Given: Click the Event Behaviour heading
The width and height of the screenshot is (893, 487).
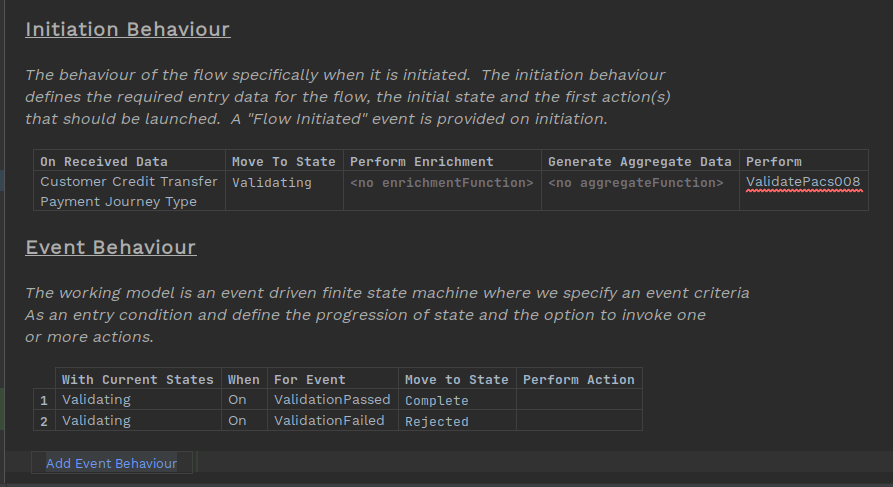Looking at the screenshot, I should pos(110,247).
